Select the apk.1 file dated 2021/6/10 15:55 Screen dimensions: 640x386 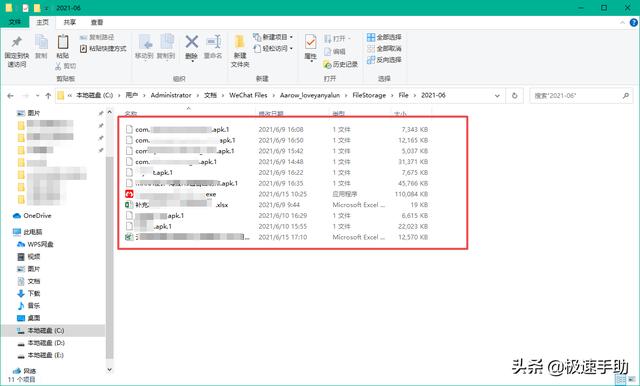277,226
